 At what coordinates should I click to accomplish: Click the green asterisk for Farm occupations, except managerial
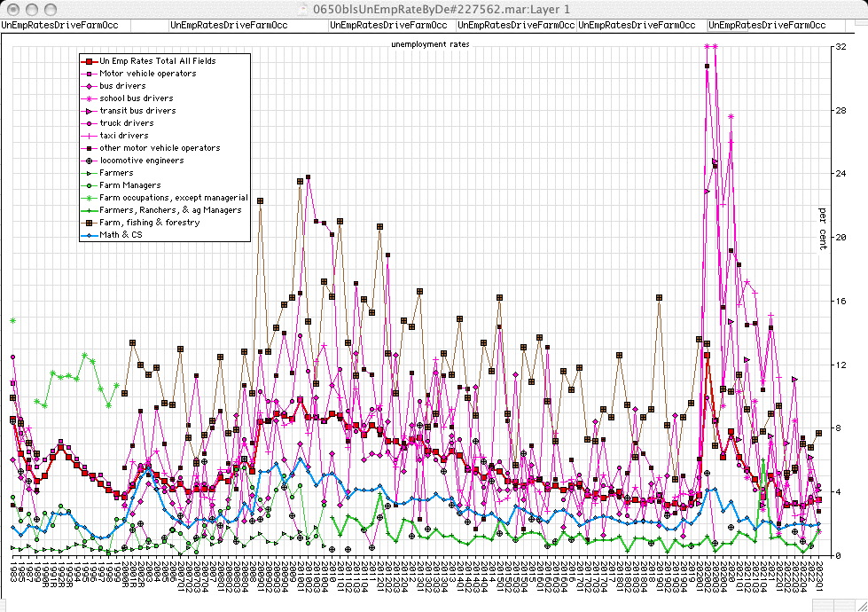(89, 198)
